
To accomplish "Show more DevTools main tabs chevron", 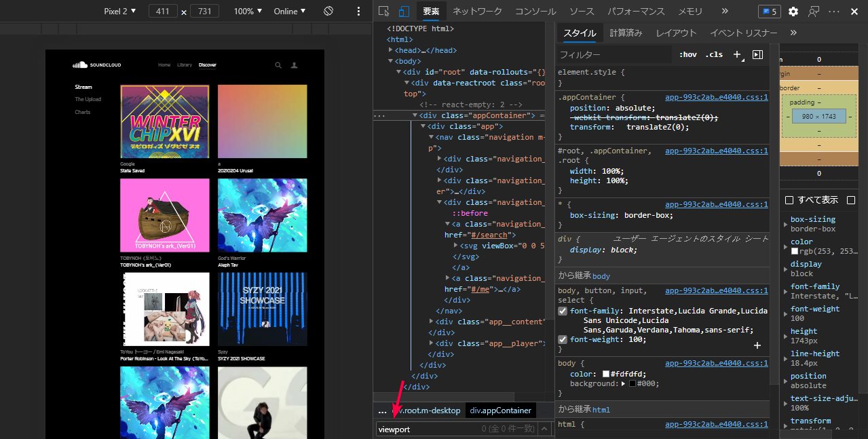I will pos(725,11).
